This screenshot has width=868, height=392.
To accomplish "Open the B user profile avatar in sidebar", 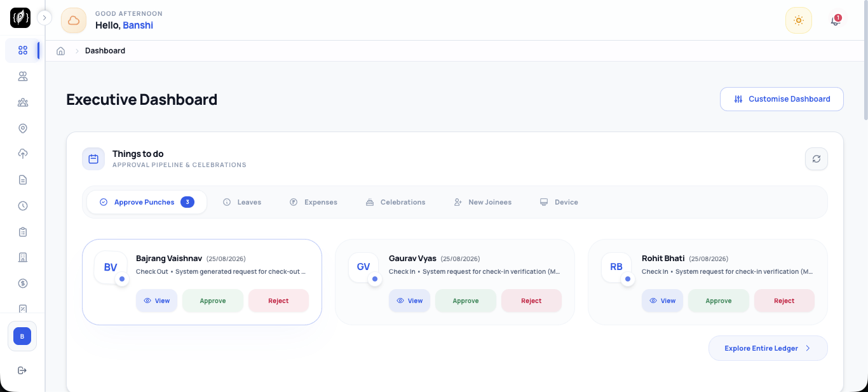I will click(22, 336).
